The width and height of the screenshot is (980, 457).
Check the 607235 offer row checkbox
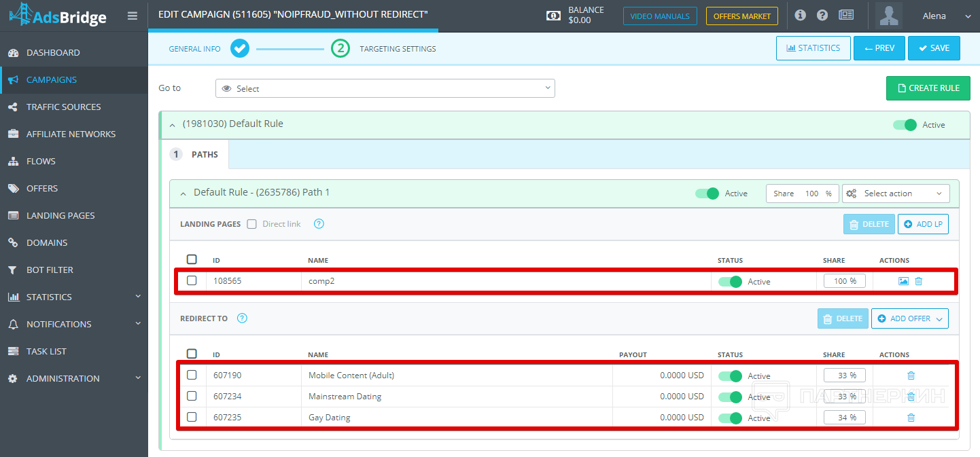coord(192,417)
